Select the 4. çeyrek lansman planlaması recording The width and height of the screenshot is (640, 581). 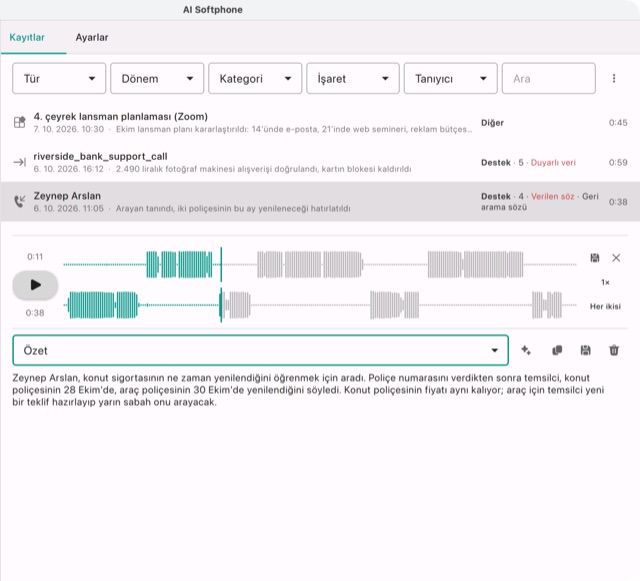[320, 122]
